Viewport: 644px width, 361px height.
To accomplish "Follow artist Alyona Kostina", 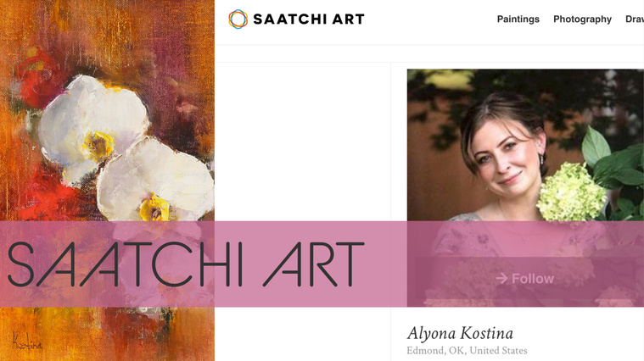I will (x=525, y=279).
